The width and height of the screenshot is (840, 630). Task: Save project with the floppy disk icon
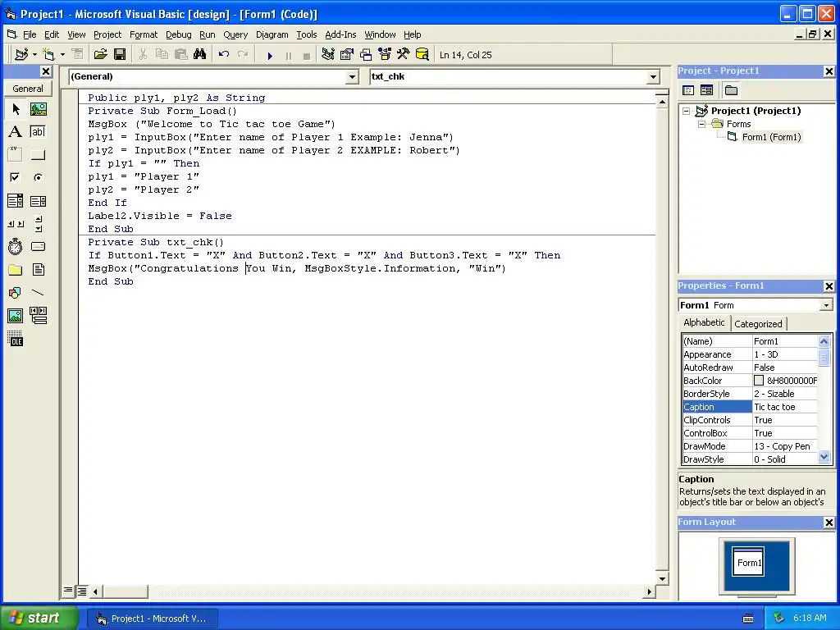pos(120,54)
